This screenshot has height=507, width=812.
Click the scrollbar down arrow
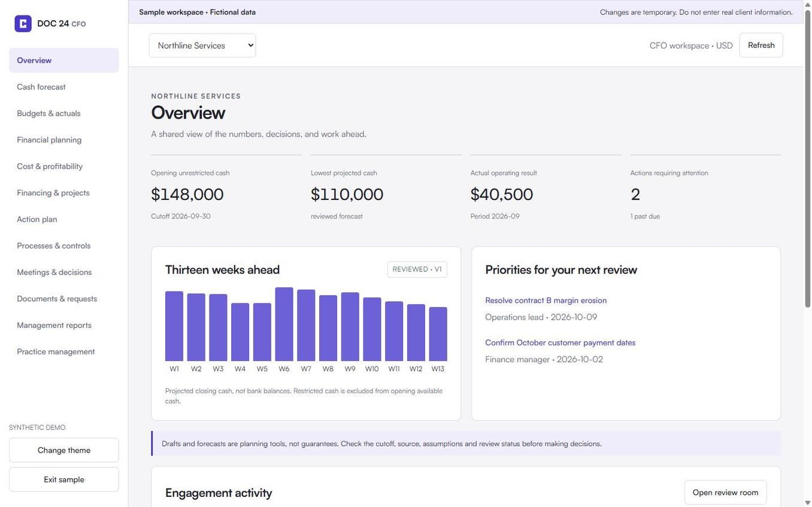click(807, 503)
